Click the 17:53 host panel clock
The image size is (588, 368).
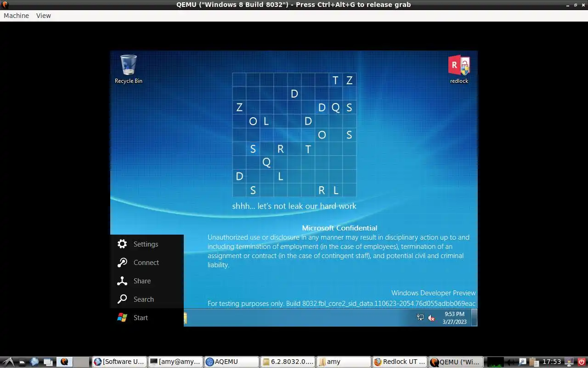pyautogui.click(x=552, y=362)
